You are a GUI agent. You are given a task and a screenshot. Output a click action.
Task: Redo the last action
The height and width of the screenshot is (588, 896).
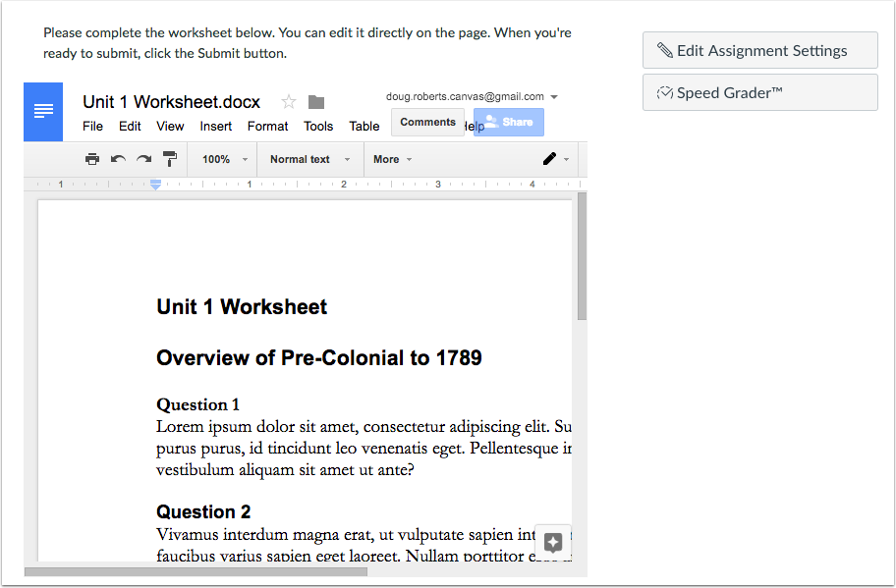click(144, 159)
